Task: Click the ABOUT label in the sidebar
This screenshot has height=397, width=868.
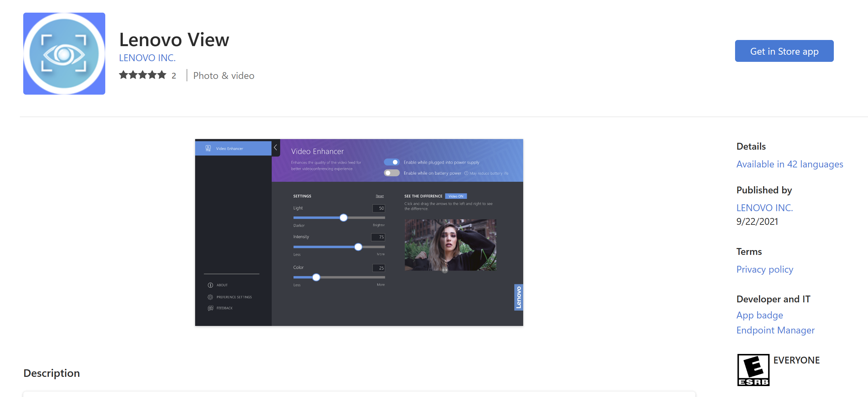Action: [x=222, y=285]
